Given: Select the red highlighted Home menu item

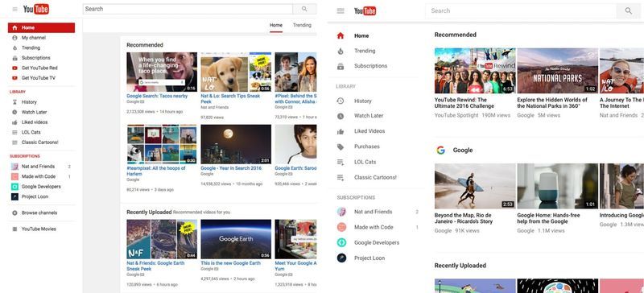Looking at the screenshot, I should point(42,27).
